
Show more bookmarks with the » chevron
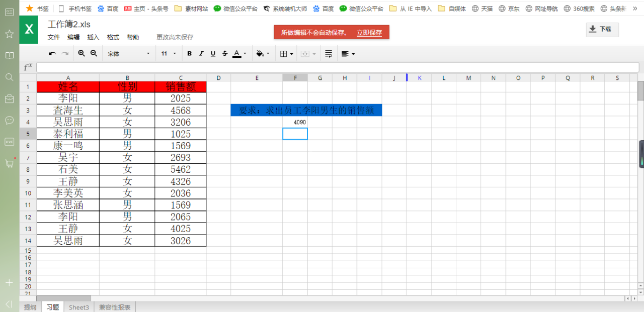[x=635, y=8]
